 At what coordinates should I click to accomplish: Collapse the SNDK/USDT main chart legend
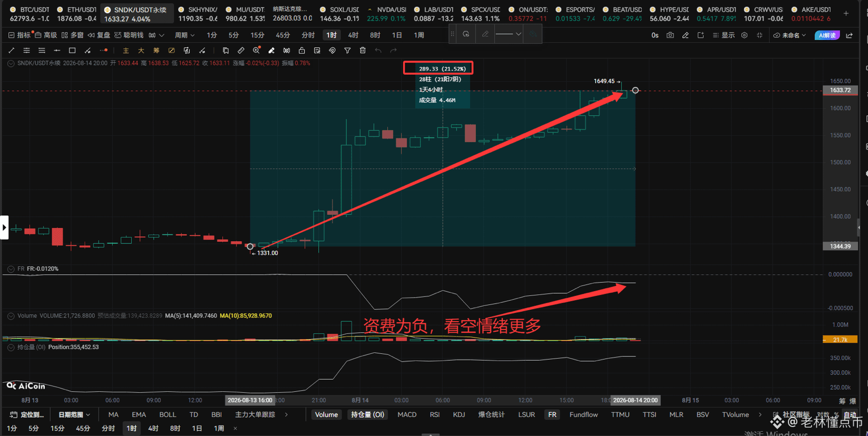click(x=11, y=63)
